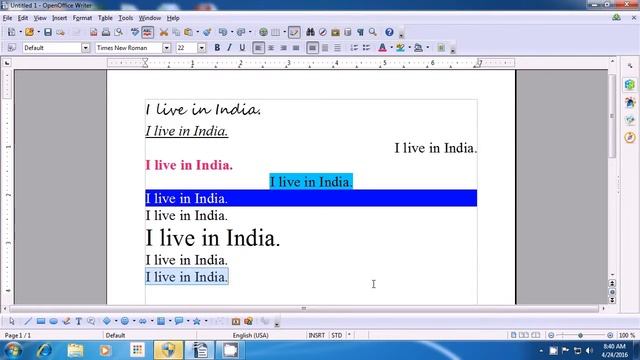Expand the Basic Shapes dropdown arrow
This screenshot has height=360, width=640.
(116, 321)
